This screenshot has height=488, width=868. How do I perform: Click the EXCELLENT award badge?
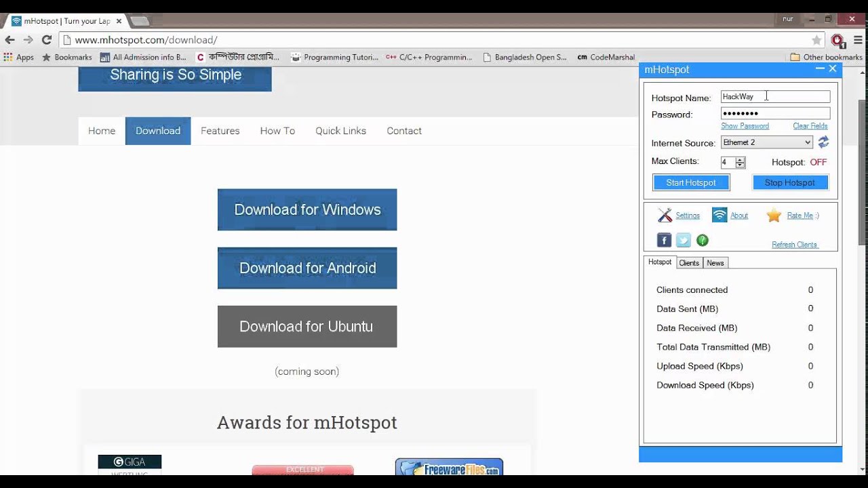click(x=302, y=470)
